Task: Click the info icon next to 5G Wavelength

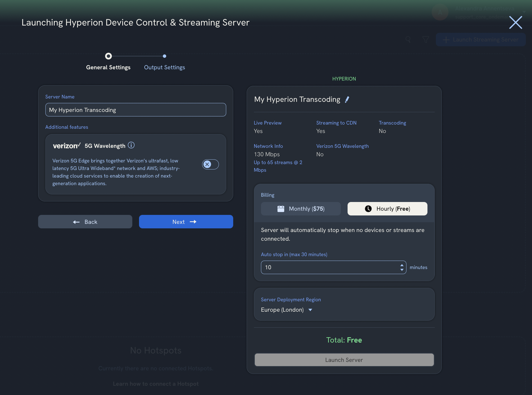Action: 131,145
